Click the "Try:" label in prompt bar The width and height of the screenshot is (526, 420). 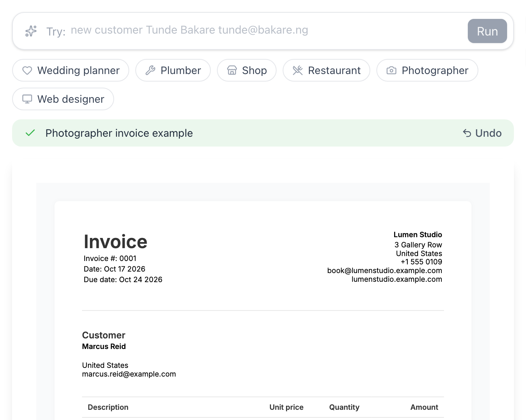56,32
